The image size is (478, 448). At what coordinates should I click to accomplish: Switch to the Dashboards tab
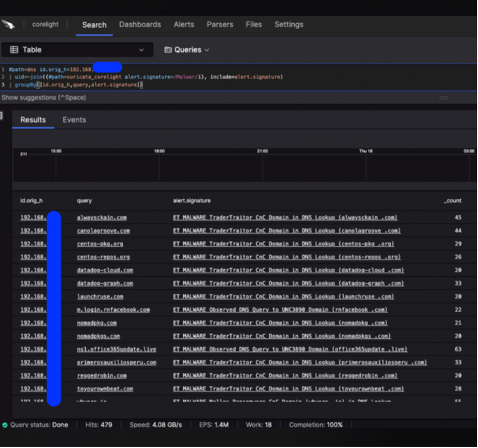point(140,25)
